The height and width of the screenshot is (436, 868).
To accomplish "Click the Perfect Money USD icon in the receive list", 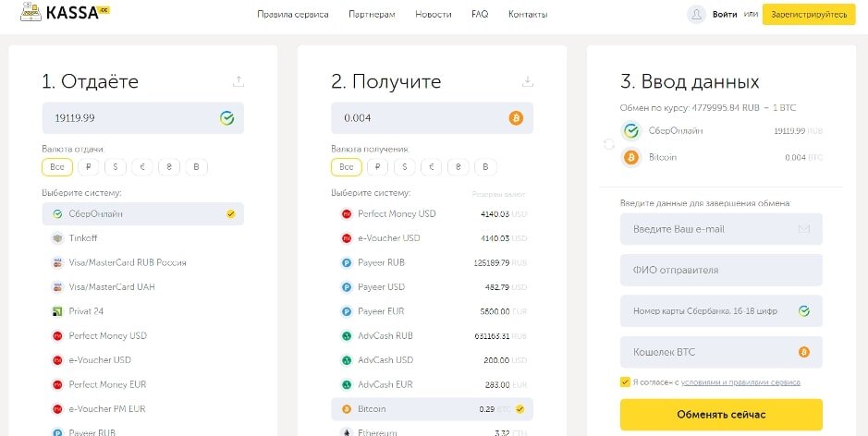I will click(347, 214).
